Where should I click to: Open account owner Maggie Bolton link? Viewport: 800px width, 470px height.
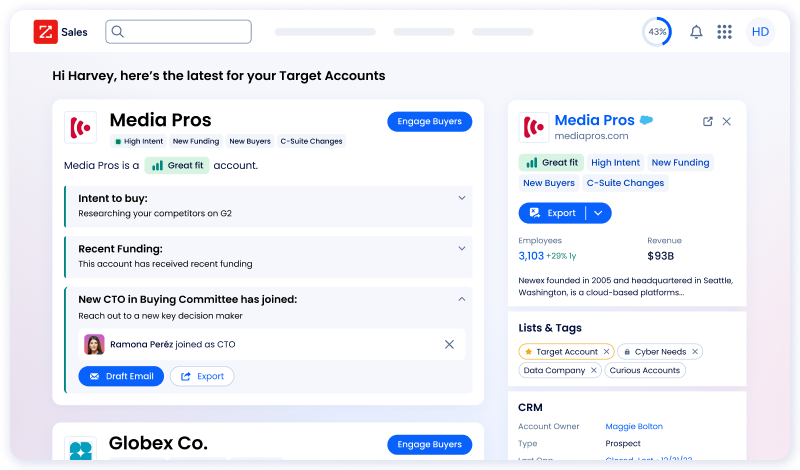[634, 427]
